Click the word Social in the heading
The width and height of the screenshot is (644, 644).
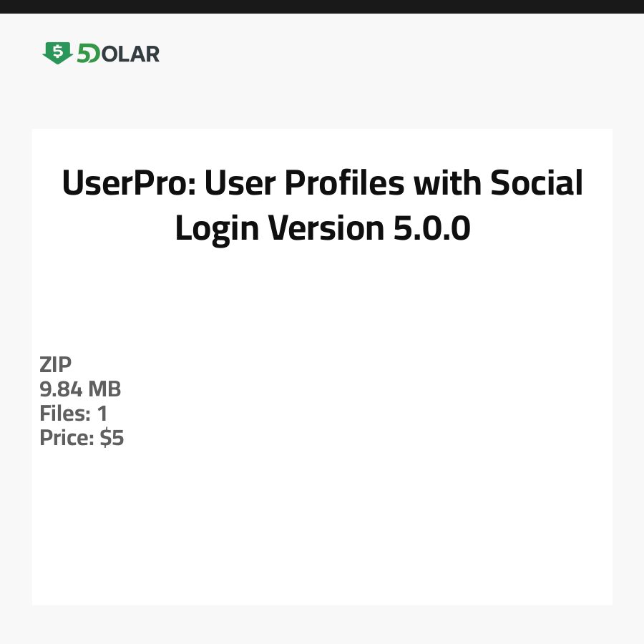tap(536, 184)
